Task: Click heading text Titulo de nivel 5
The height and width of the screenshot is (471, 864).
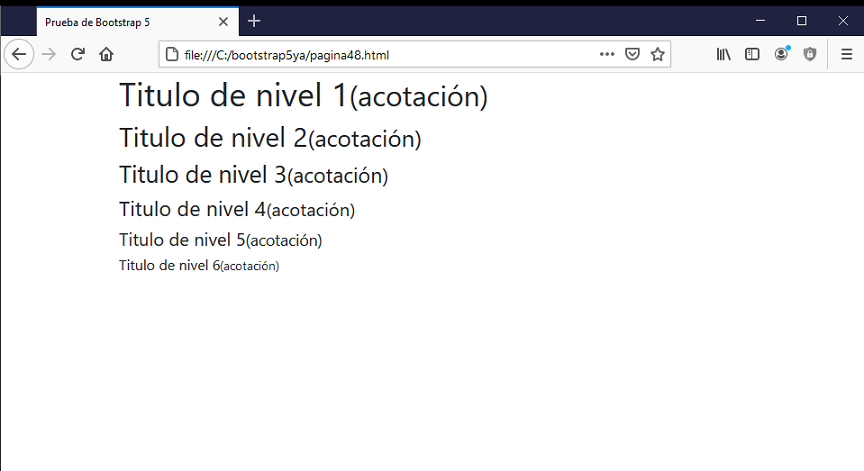Action: point(182,240)
